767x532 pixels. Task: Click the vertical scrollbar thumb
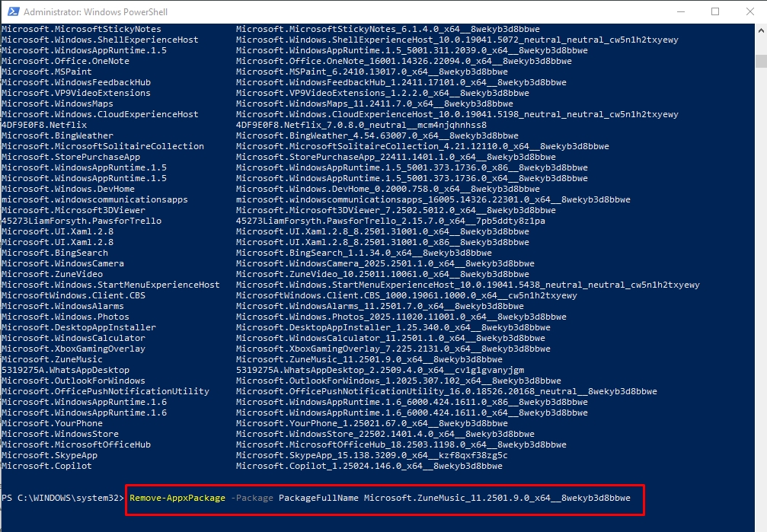point(761,61)
